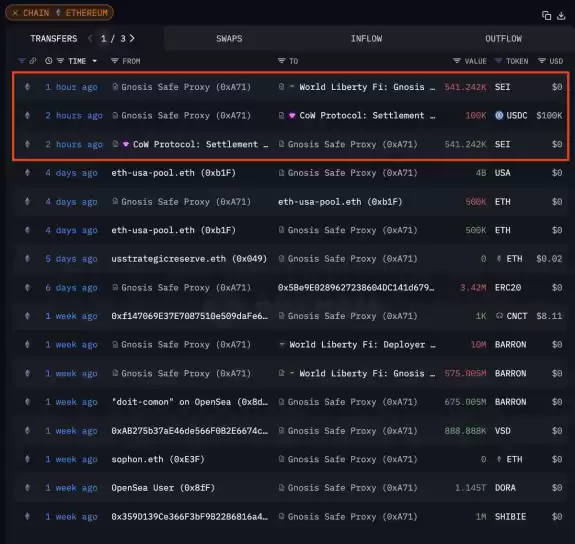Click ETH token icon in usstrategicreserve row
The width and height of the screenshot is (575, 544).
click(x=499, y=259)
